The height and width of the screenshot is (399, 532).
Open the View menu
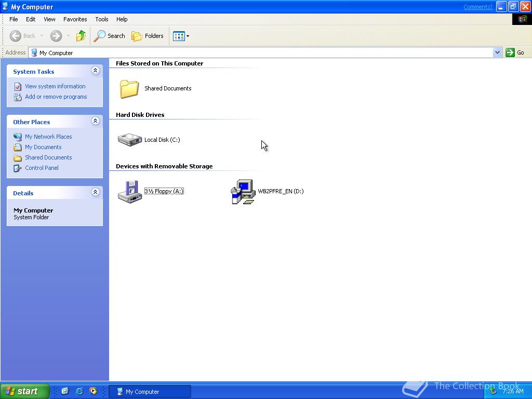(x=49, y=19)
